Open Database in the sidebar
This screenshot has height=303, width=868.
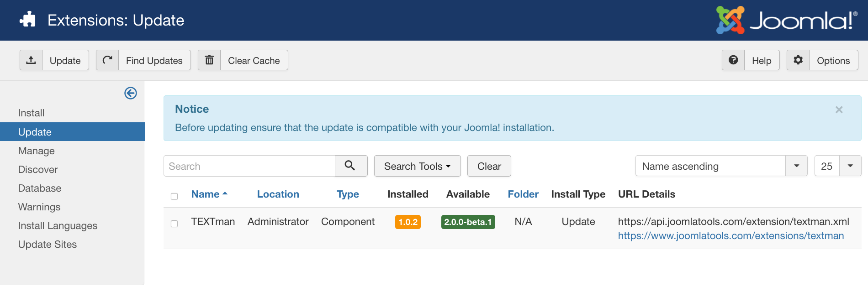[40, 188]
